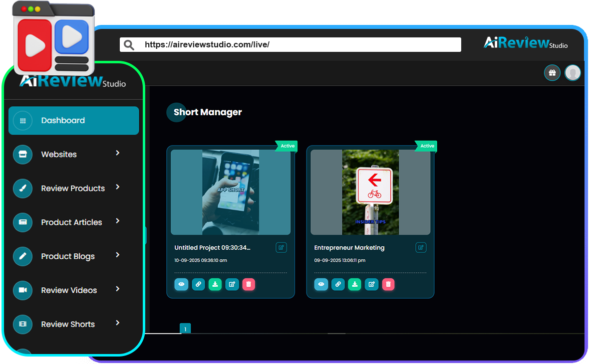Download the Untitled Project short
Viewport: 589px width, 364px height.
(x=215, y=284)
